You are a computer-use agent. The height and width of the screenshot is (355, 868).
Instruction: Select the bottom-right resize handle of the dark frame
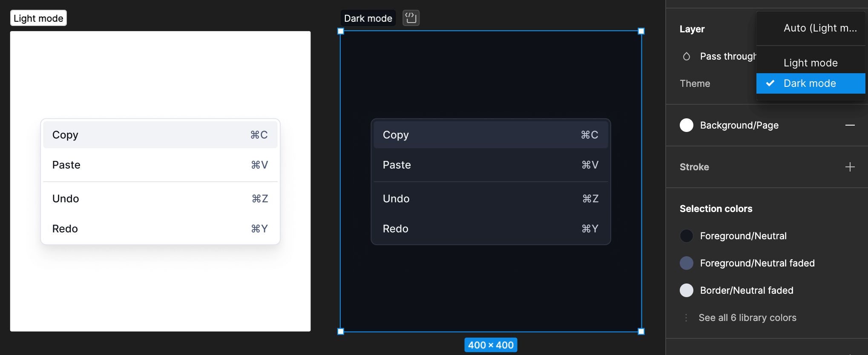tap(641, 331)
